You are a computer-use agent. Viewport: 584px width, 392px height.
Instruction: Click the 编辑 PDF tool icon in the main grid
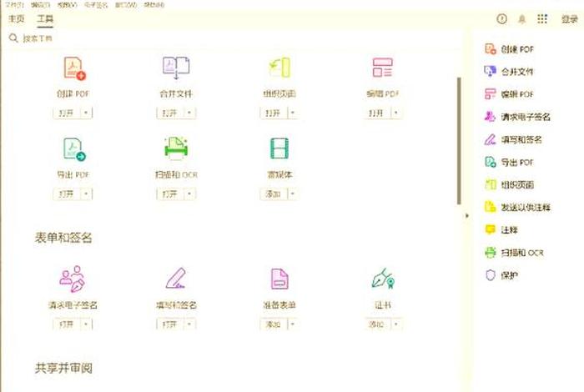tap(382, 68)
